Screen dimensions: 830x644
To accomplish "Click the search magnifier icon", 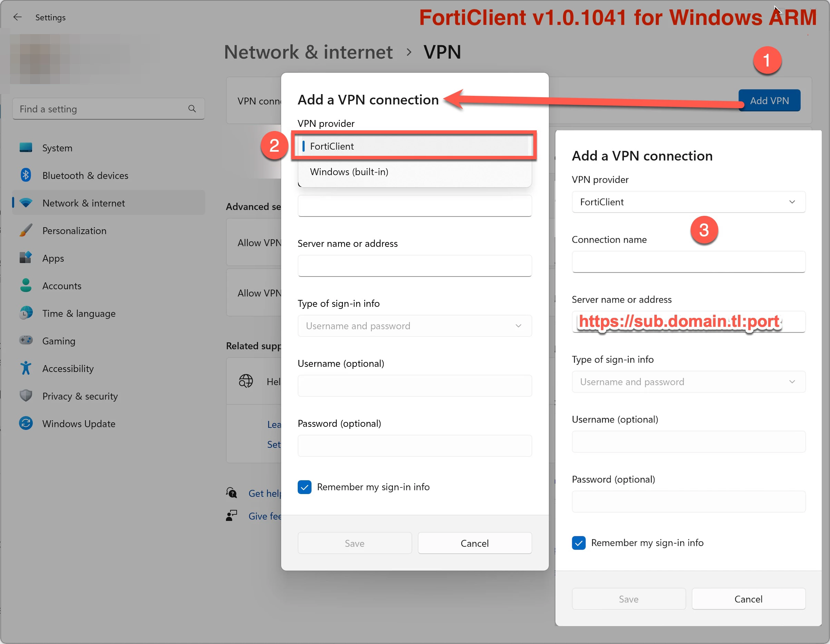I will [x=192, y=109].
